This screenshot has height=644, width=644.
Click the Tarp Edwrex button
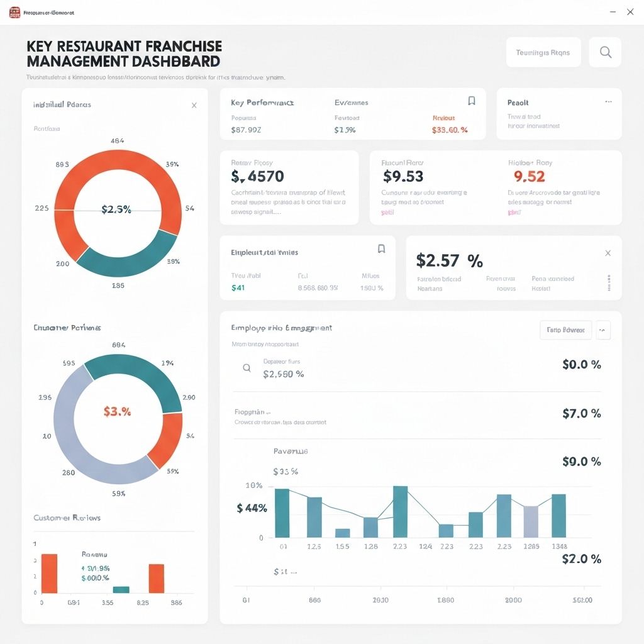point(565,330)
